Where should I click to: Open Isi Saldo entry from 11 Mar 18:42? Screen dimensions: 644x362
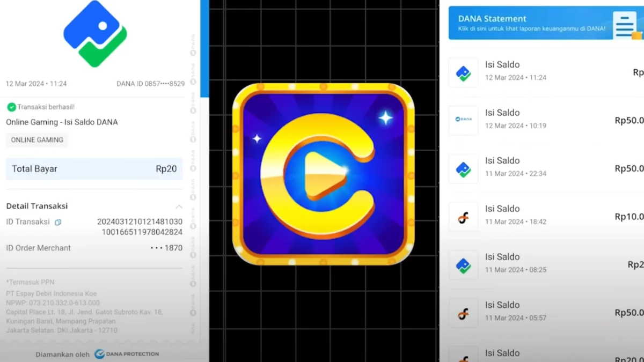pyautogui.click(x=546, y=217)
